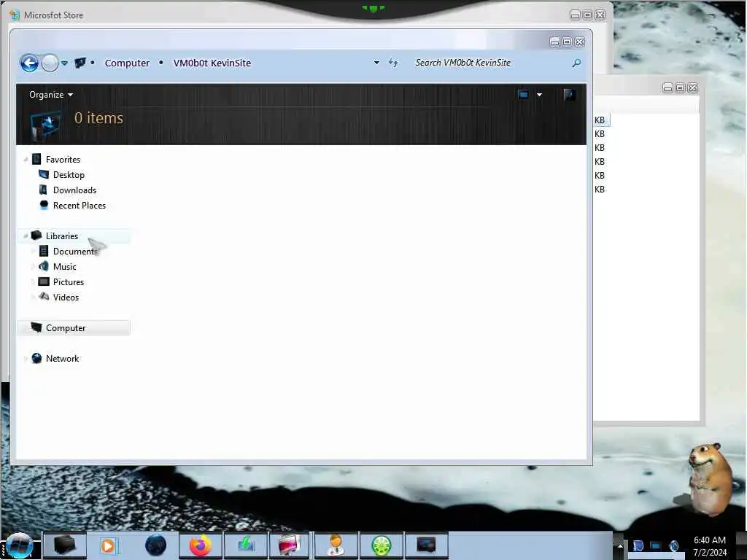Open the green arrow downloader taskbar icon
Screen dimensions: 747x560
pyautogui.click(x=246, y=545)
